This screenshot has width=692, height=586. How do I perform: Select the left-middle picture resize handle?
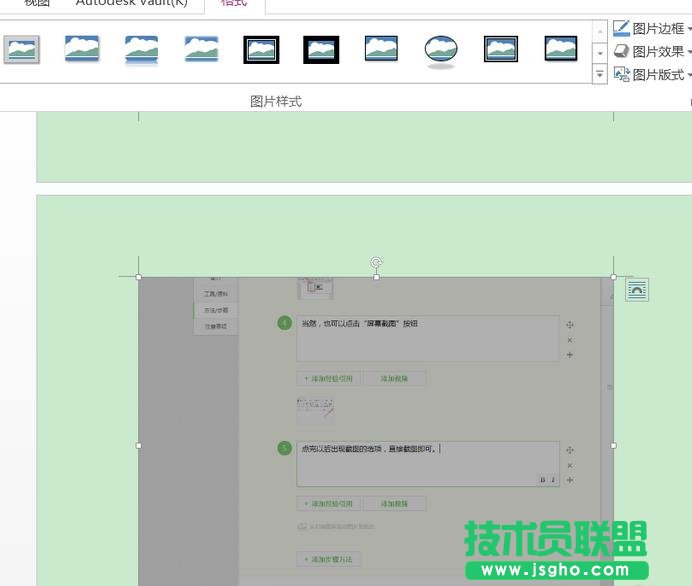point(139,446)
